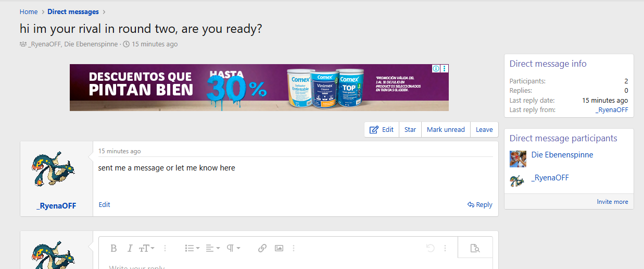
Task: Open more options after the image icon
Action: click(x=294, y=248)
